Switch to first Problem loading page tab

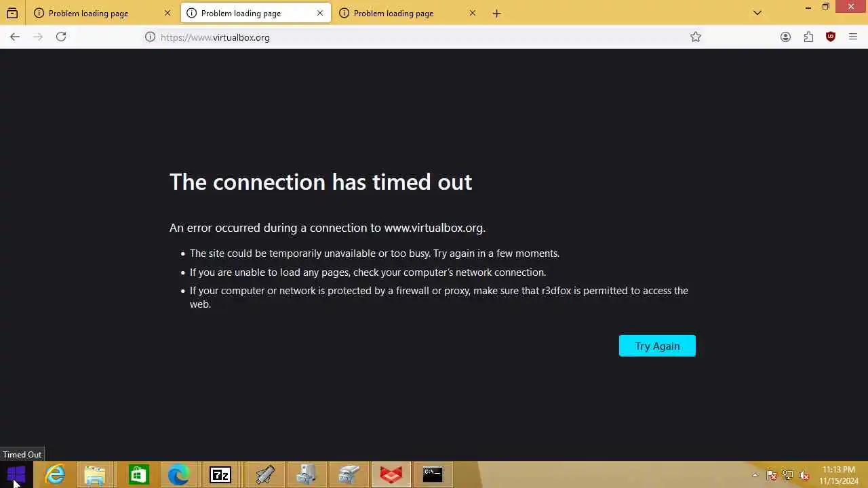[102, 13]
